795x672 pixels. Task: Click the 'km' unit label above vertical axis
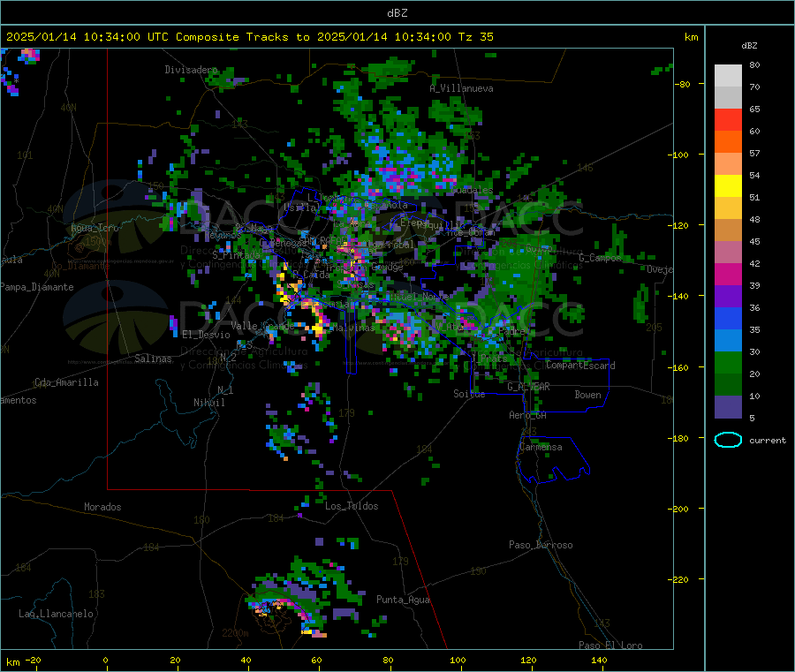(691, 37)
